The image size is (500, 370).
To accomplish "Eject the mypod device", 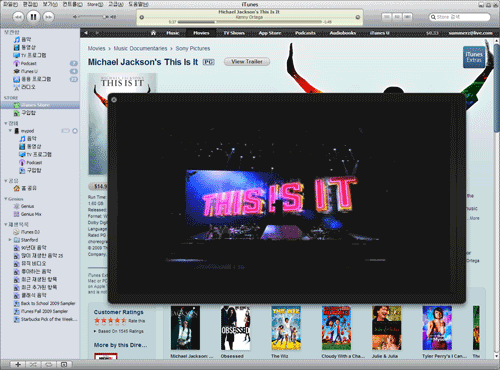I will click(x=75, y=131).
